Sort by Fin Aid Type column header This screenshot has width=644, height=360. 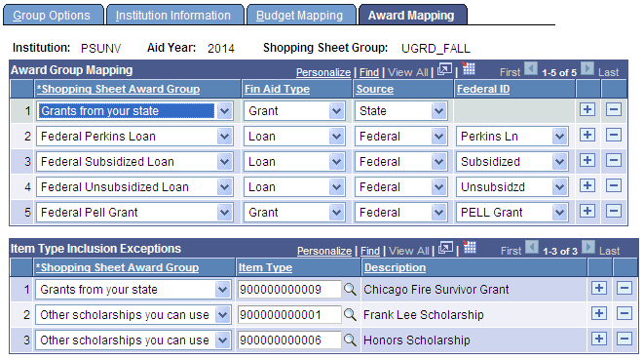coord(278,89)
